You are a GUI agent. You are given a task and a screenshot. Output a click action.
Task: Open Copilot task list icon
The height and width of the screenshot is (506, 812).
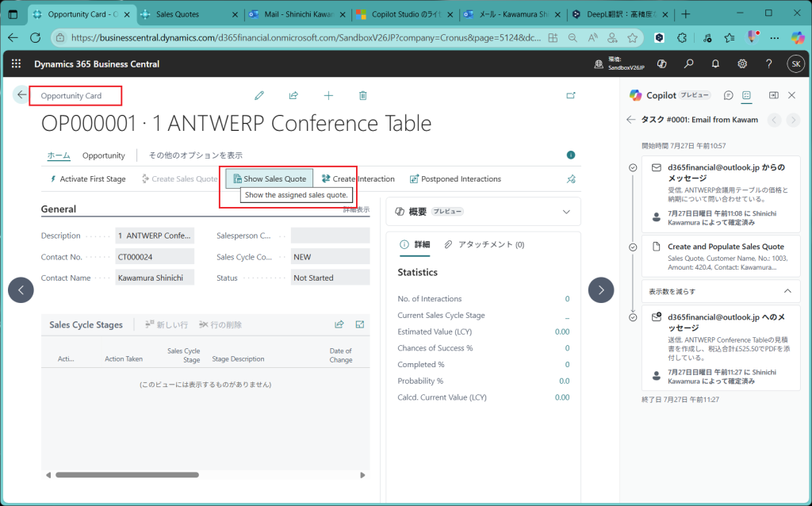click(746, 95)
